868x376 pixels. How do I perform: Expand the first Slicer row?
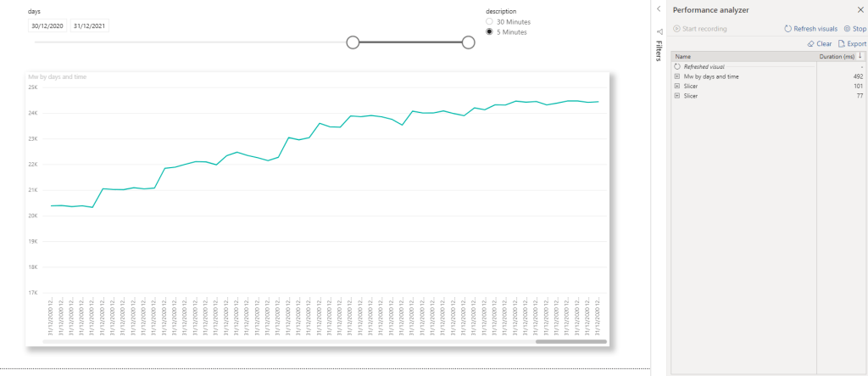pos(677,86)
